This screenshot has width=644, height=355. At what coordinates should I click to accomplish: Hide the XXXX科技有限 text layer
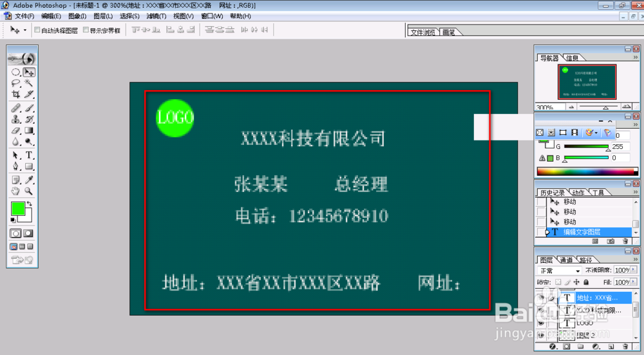coord(542,310)
